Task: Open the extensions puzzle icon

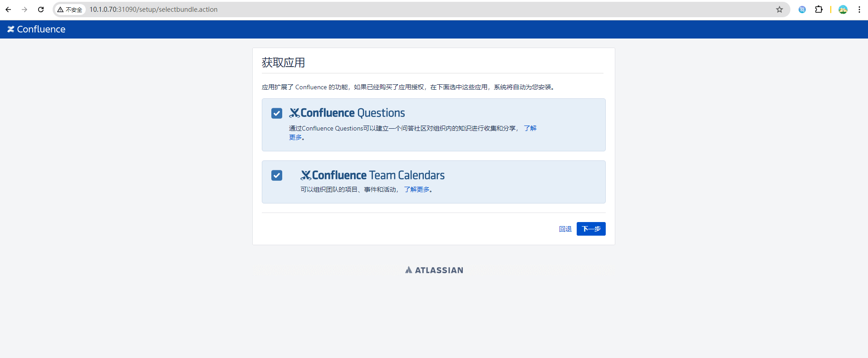Action: click(x=819, y=10)
